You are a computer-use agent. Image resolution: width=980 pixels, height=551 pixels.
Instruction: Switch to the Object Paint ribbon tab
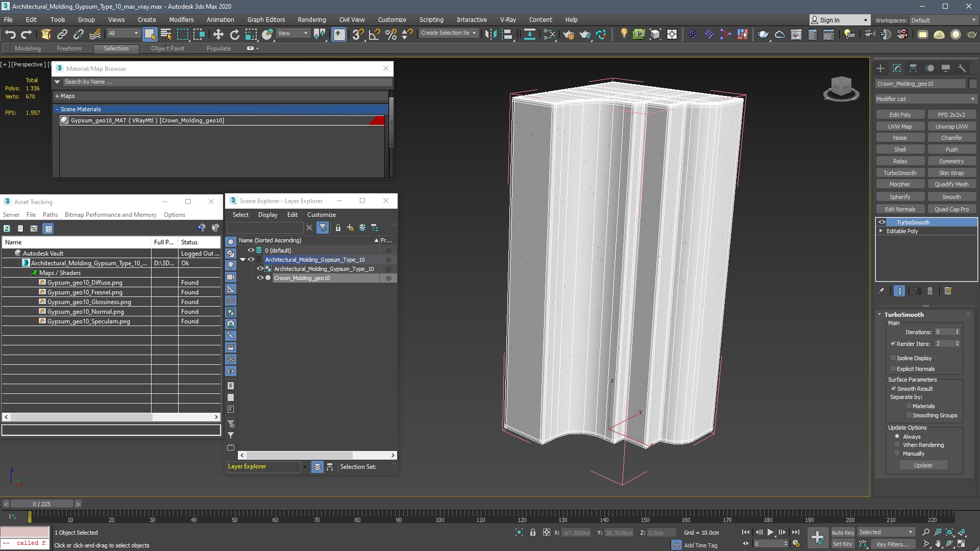pos(167,48)
